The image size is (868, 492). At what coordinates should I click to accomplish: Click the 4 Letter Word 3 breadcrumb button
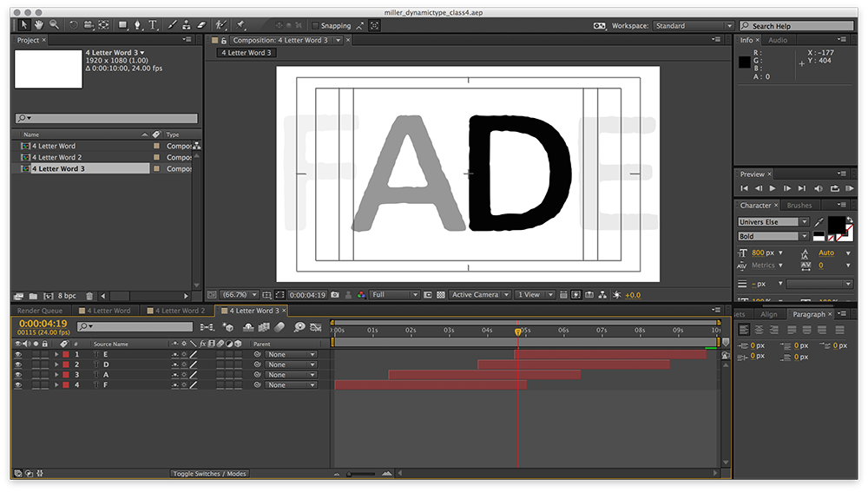(x=247, y=53)
